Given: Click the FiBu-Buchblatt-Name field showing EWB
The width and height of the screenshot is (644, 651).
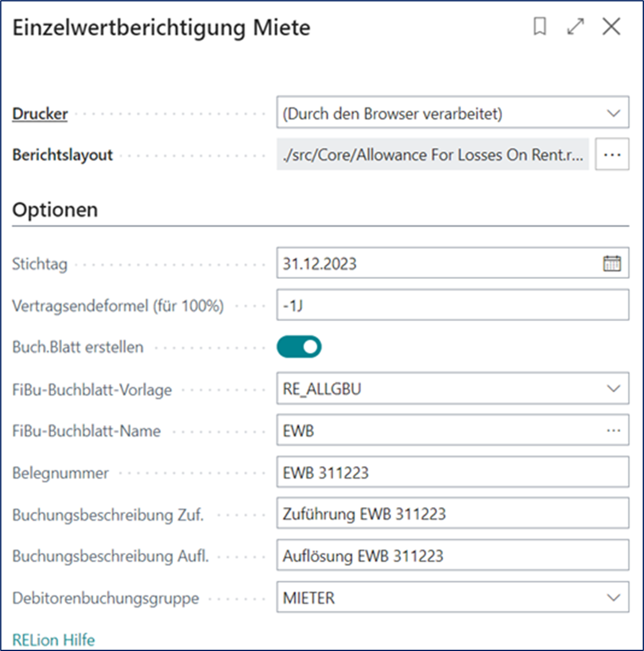Looking at the screenshot, I should coord(434,431).
